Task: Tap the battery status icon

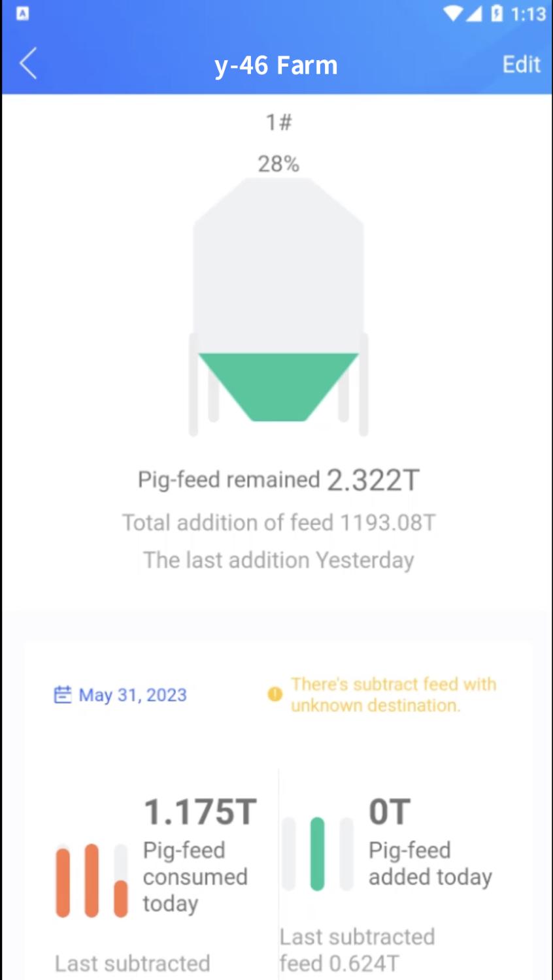Action: (x=497, y=14)
